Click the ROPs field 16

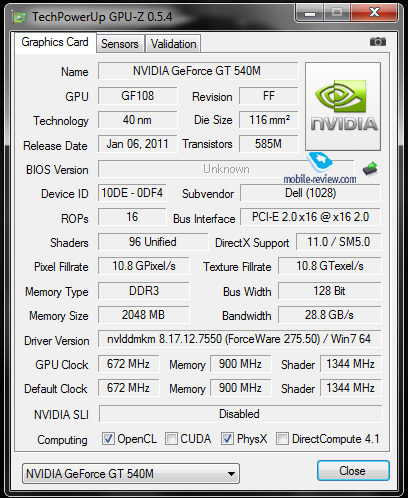pos(132,217)
